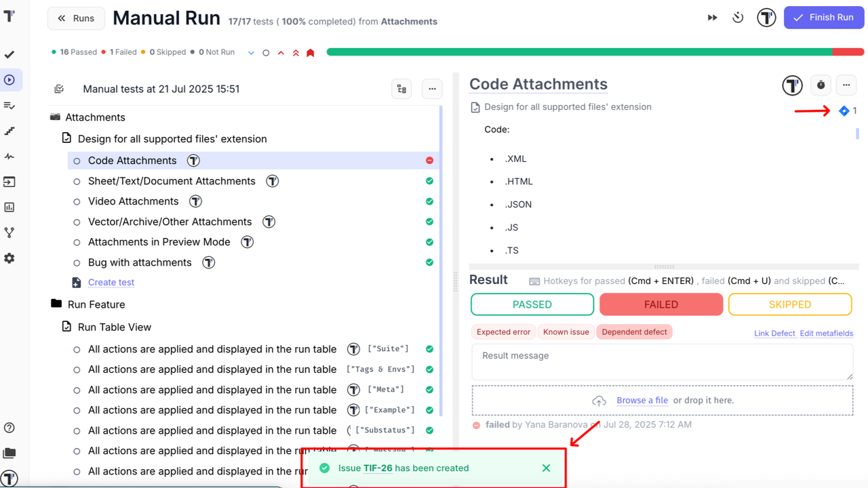868x488 pixels.
Task: Select the Runs play icon in sidebar
Action: (x=9, y=80)
